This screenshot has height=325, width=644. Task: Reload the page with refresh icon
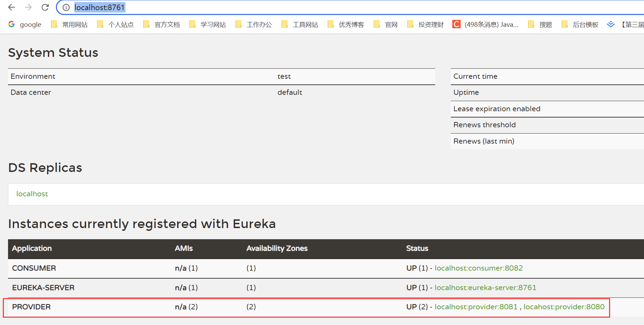[45, 7]
